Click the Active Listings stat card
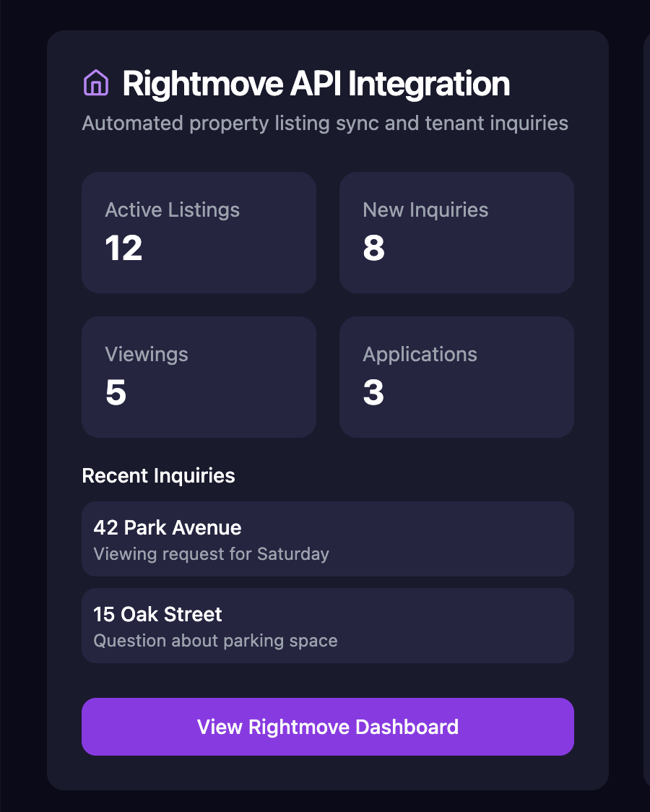 coord(199,232)
